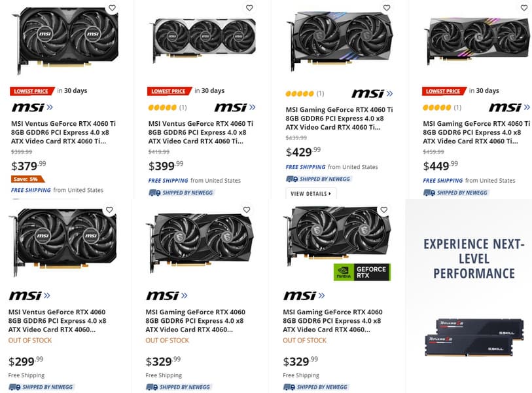This screenshot has width=532, height=393.
Task: Favorite the $379.99 MSI Ventus RTX 4060 Ti
Action: click(x=112, y=9)
